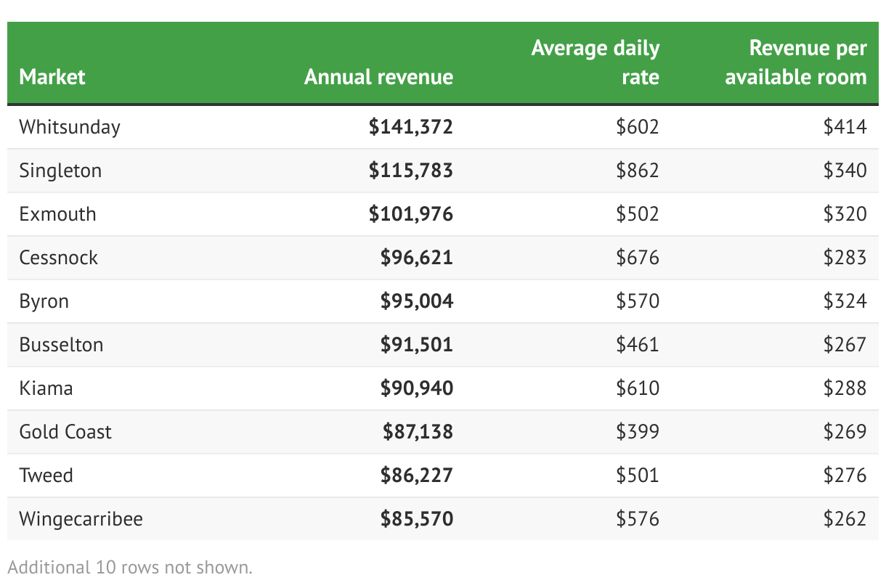Click the Gold Coast market cell
The width and height of the screenshot is (886, 588).
(x=65, y=432)
